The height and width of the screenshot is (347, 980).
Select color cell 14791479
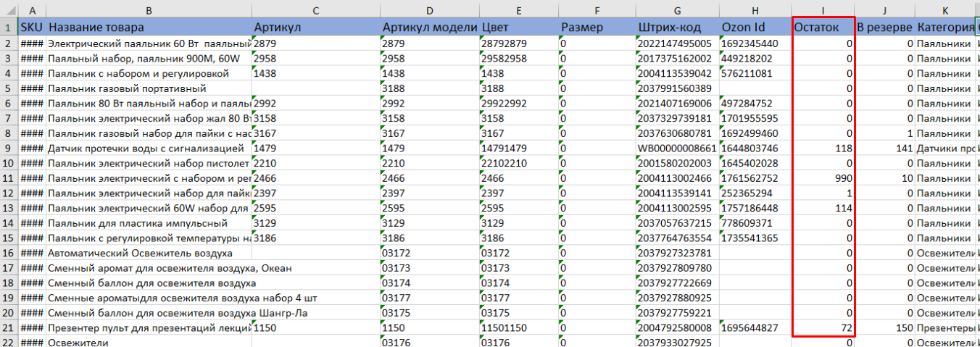tap(518, 149)
